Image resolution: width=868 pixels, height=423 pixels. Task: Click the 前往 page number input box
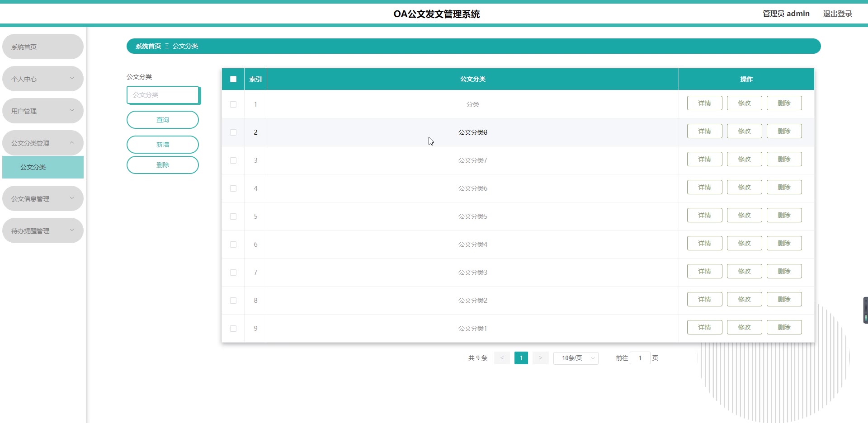(x=640, y=358)
